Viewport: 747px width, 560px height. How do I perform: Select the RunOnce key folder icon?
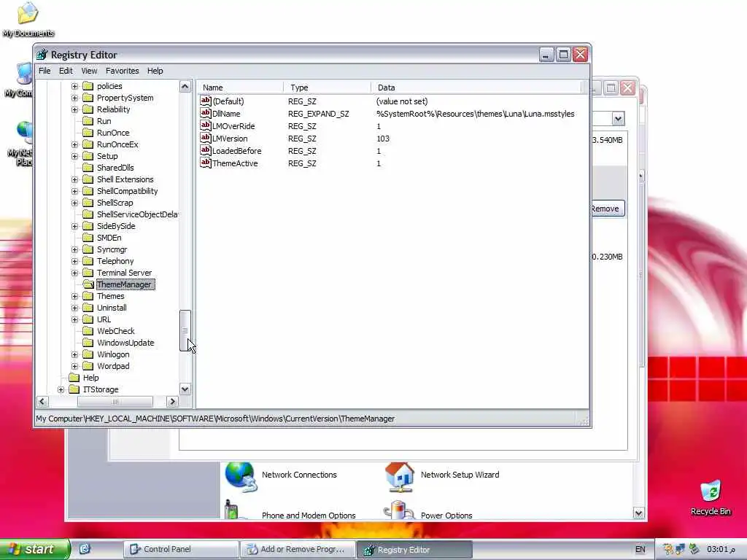pos(88,133)
